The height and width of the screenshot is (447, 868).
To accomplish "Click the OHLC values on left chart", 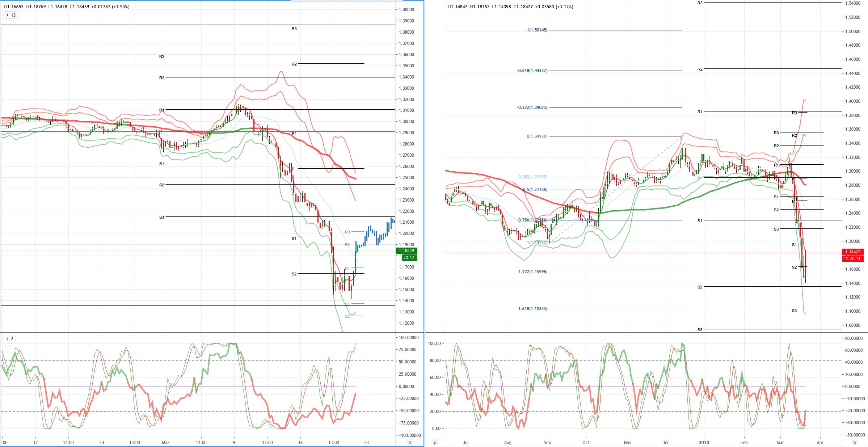I will tap(67, 7).
